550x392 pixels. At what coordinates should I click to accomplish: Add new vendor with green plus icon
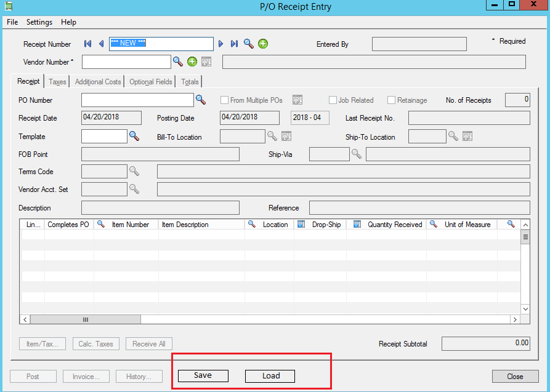pos(192,62)
